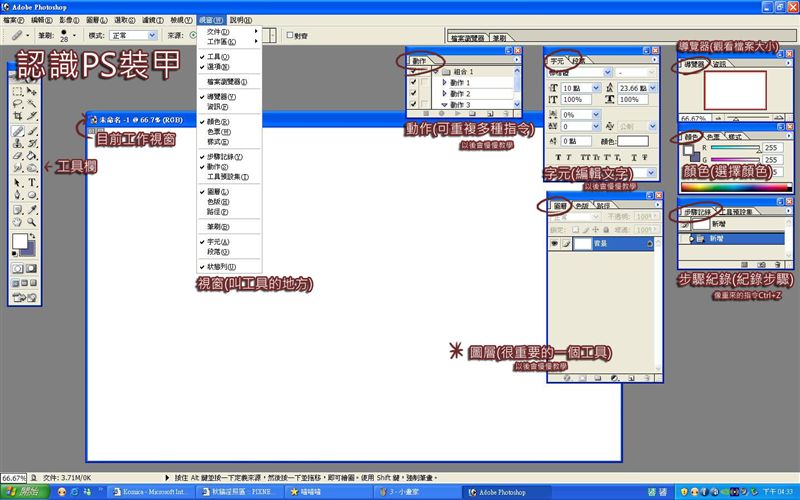
Task: Switch to the 資訊 tab
Action: 719,64
